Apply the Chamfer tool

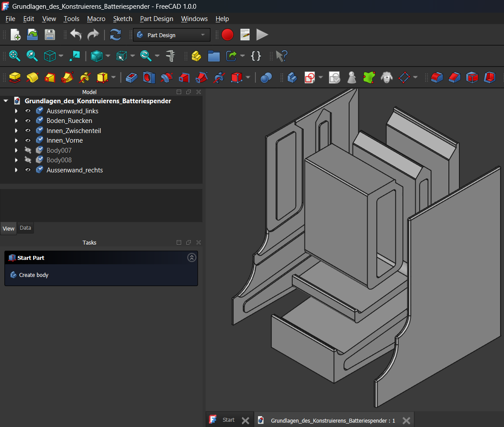pos(454,77)
